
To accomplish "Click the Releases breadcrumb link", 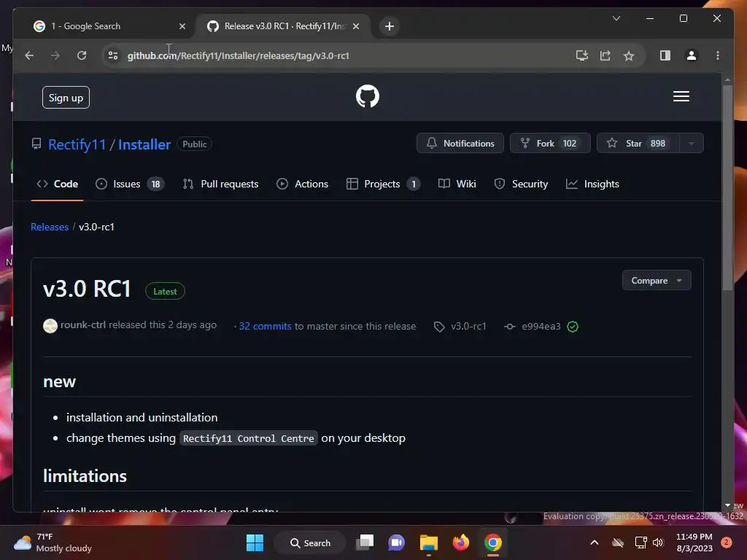I will (x=50, y=227).
